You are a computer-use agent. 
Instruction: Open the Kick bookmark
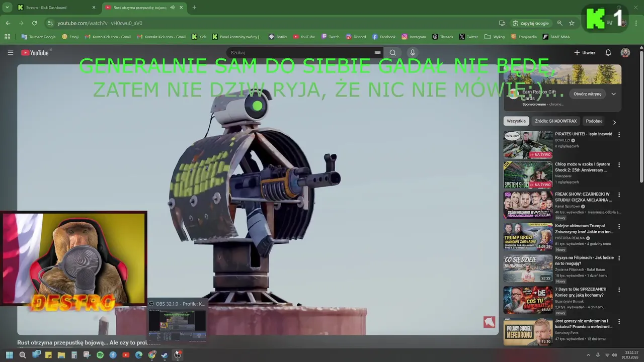[x=199, y=37]
